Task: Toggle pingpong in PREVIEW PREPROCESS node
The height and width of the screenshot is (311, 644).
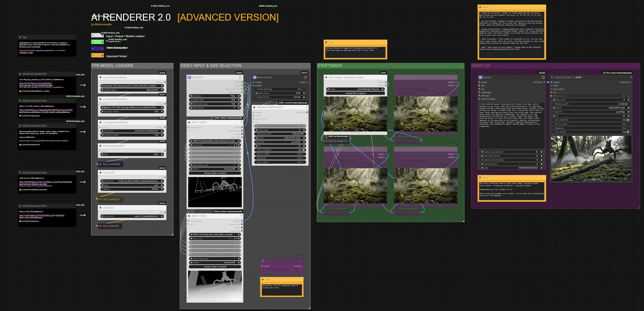Action: [x=303, y=158]
